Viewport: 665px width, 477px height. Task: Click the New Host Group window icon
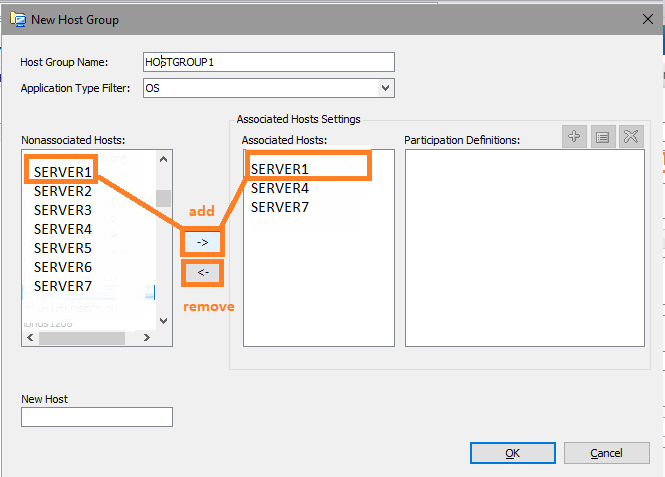[17, 18]
